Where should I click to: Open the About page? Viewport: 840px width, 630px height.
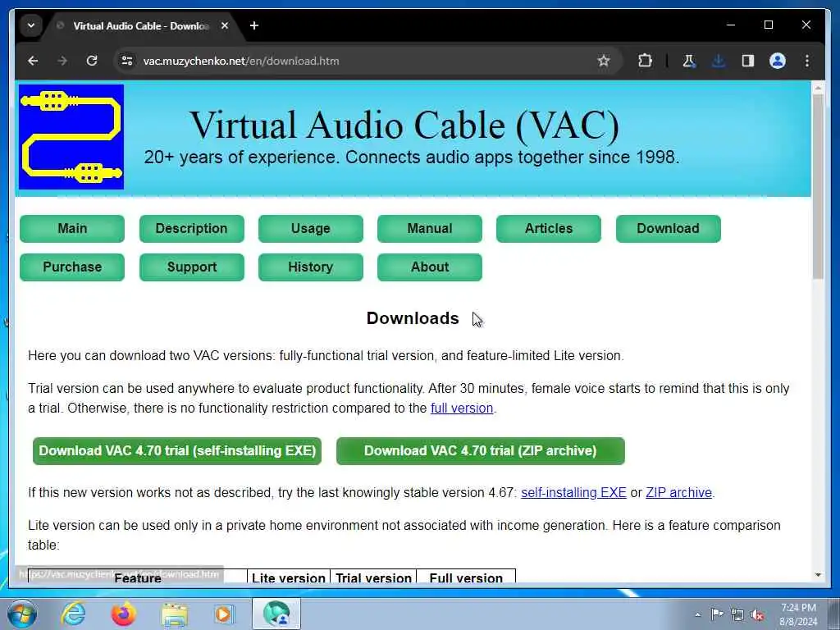pos(430,267)
